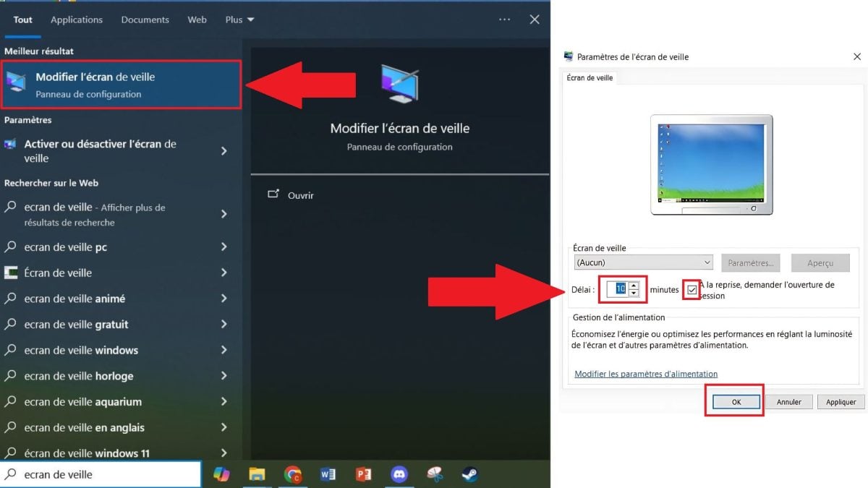Select the Écran de veille dialog tab
Screen dimensions: 868x488
click(590, 77)
